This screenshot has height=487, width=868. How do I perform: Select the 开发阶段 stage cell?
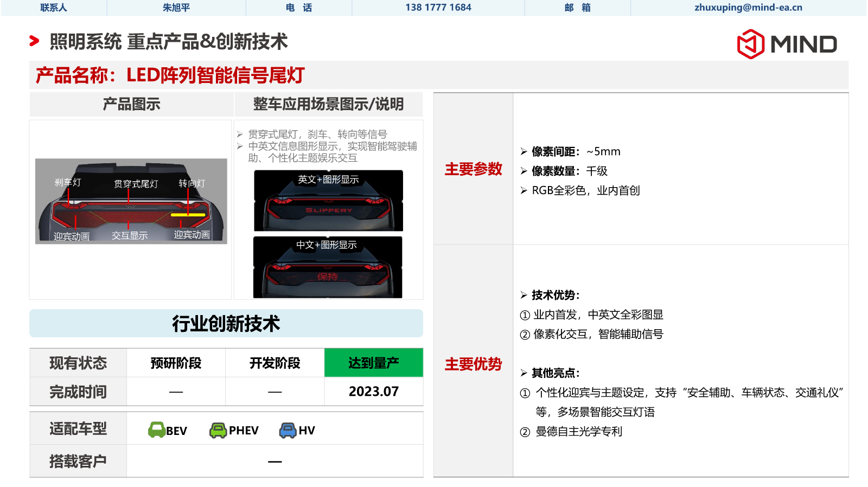click(275, 363)
